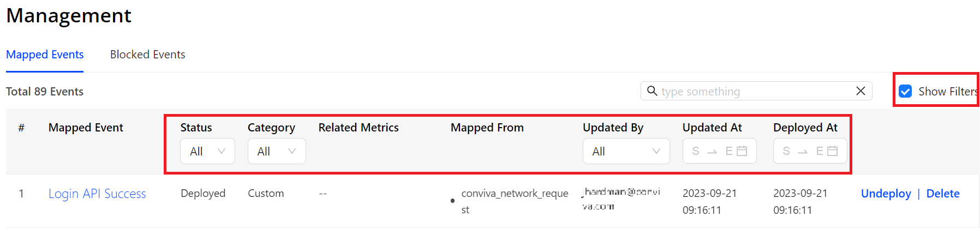Click the Updated By dropdown chevron arrow
The width and height of the screenshot is (980, 228).
656,151
